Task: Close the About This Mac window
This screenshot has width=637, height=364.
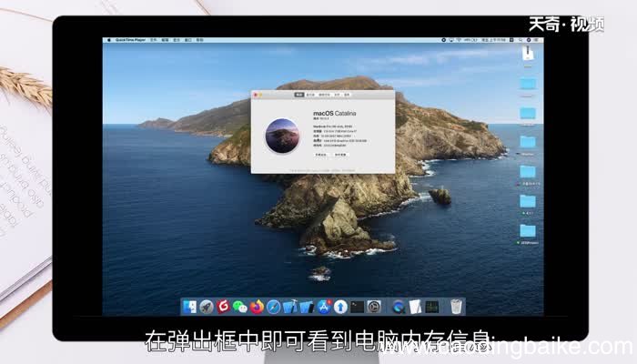Action: point(256,95)
